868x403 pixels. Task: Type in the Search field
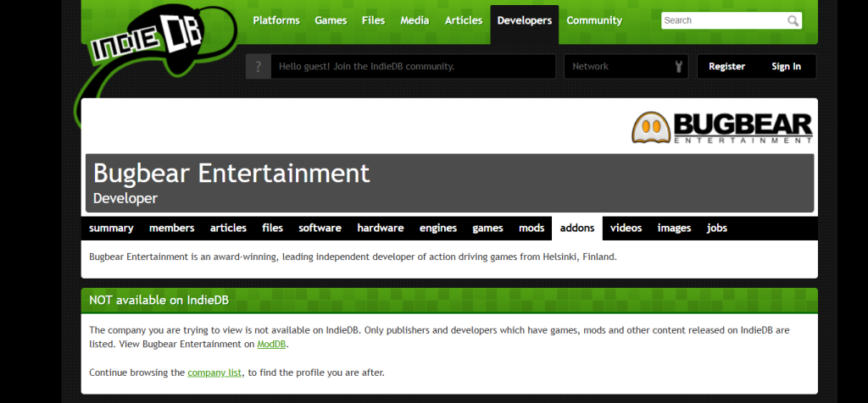pyautogui.click(x=722, y=20)
